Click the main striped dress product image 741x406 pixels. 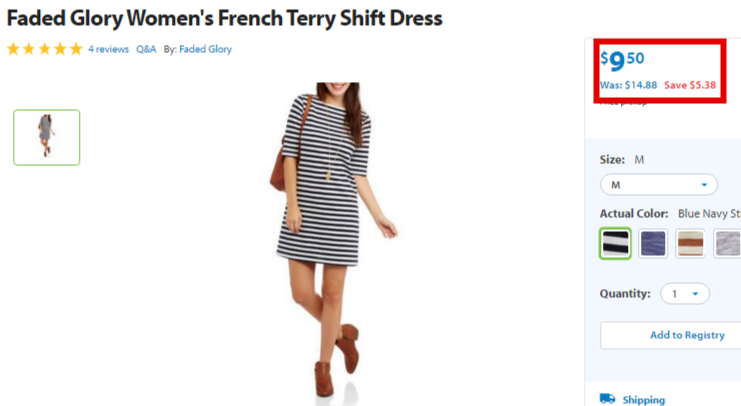point(336,241)
